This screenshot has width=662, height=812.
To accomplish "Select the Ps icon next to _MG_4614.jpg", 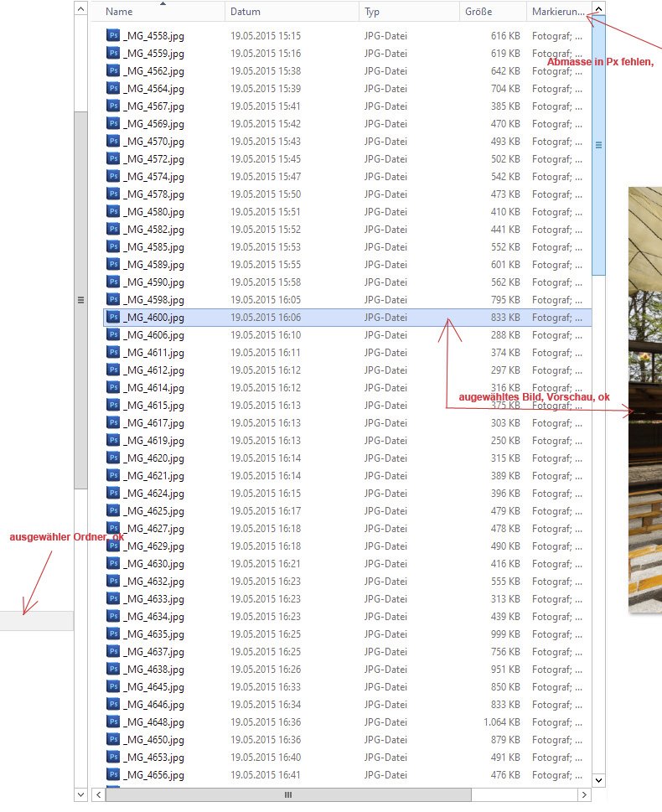I will tap(113, 387).
